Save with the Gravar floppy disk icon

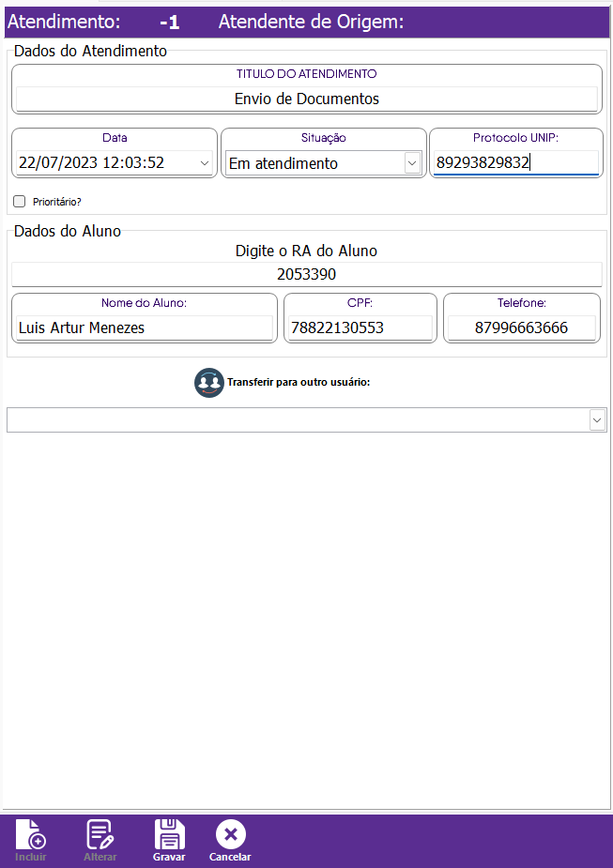(169, 834)
